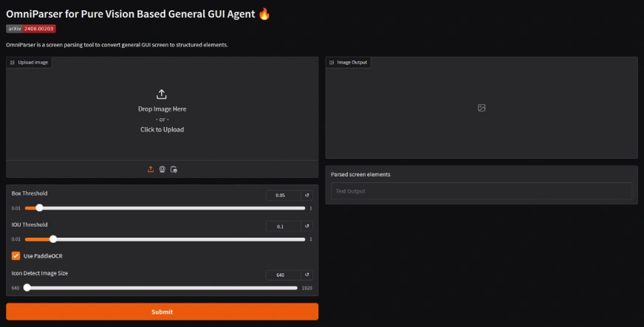Click the Click to Upload text
This screenshot has width=644, height=327.
162,129
